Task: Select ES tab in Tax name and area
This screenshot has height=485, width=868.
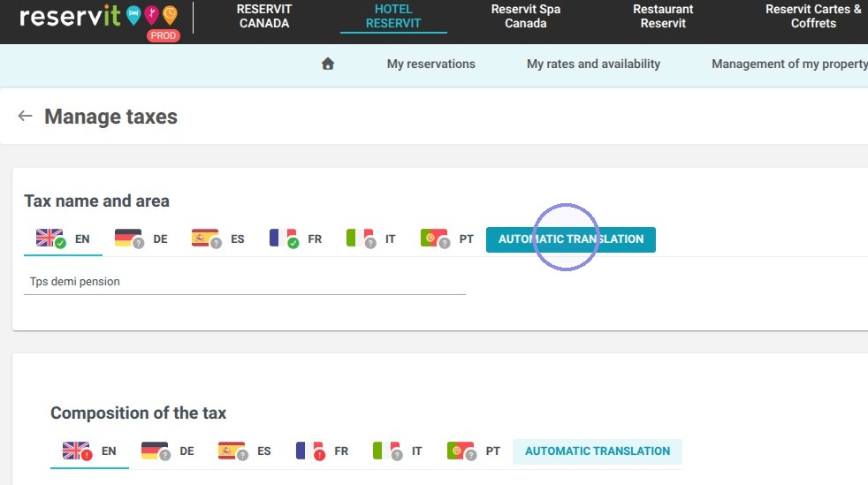Action: [x=218, y=239]
